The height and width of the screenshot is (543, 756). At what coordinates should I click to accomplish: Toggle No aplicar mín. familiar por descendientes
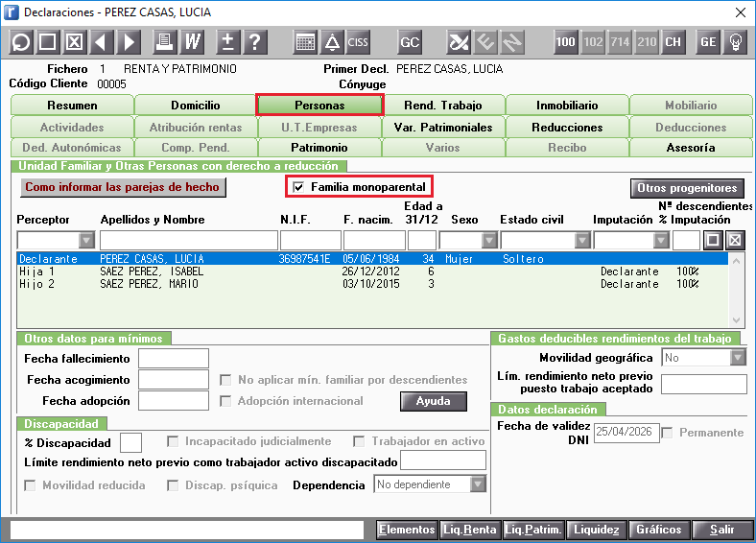pos(225,380)
